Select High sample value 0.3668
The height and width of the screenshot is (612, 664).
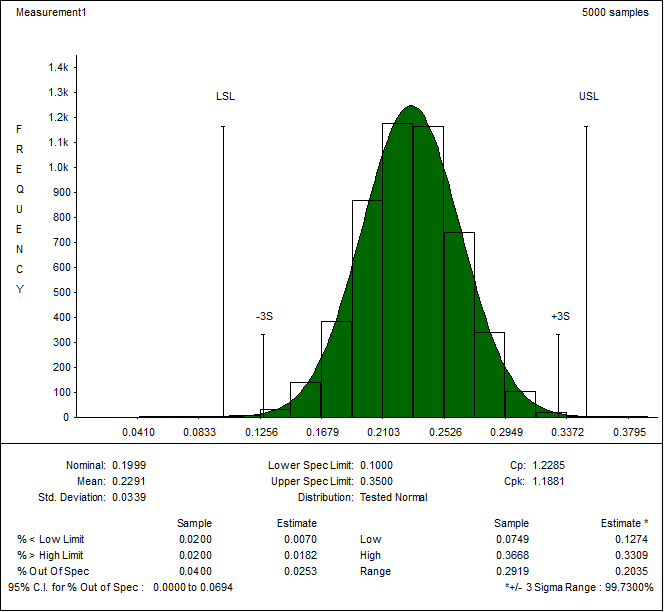point(512,555)
